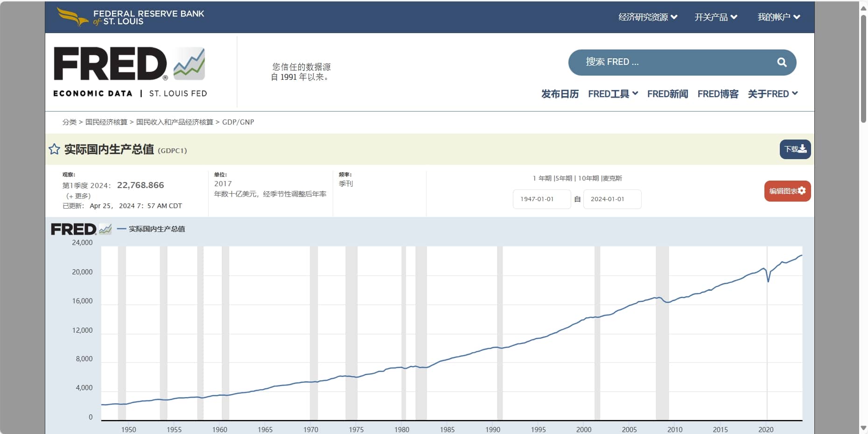Click the 1950 x-axis label
Viewport: 868px width, 434px height.
(129, 429)
